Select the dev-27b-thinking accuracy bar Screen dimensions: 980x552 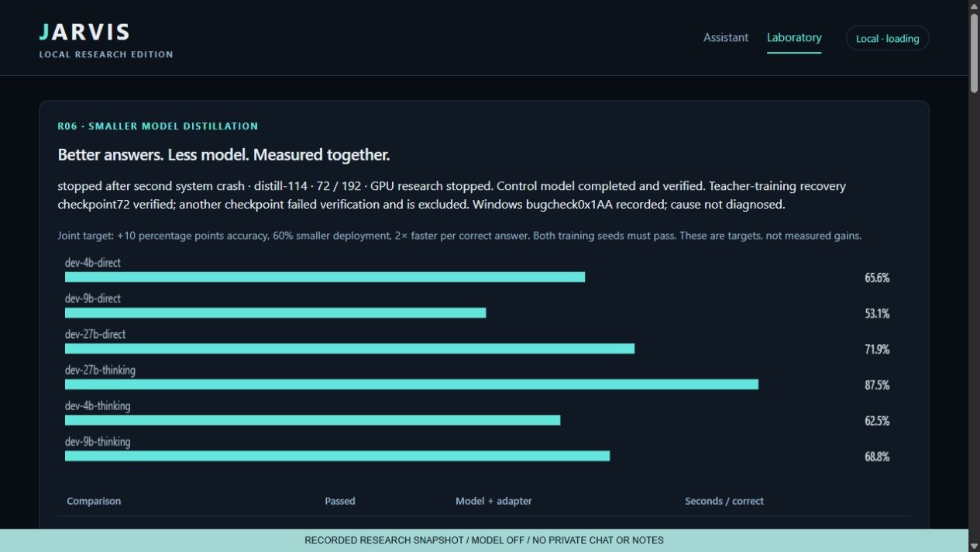point(411,384)
